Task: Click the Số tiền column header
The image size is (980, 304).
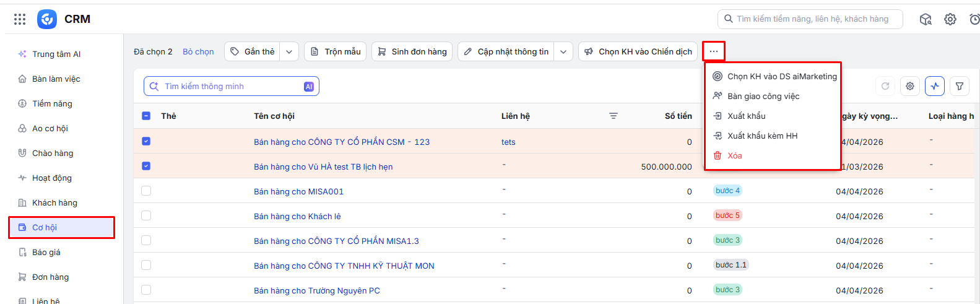Action: [x=679, y=116]
